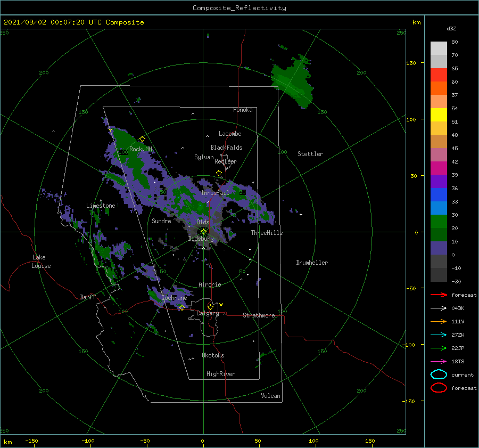Click the Airdrie label
This screenshot has height=448, width=479.
tap(210, 284)
